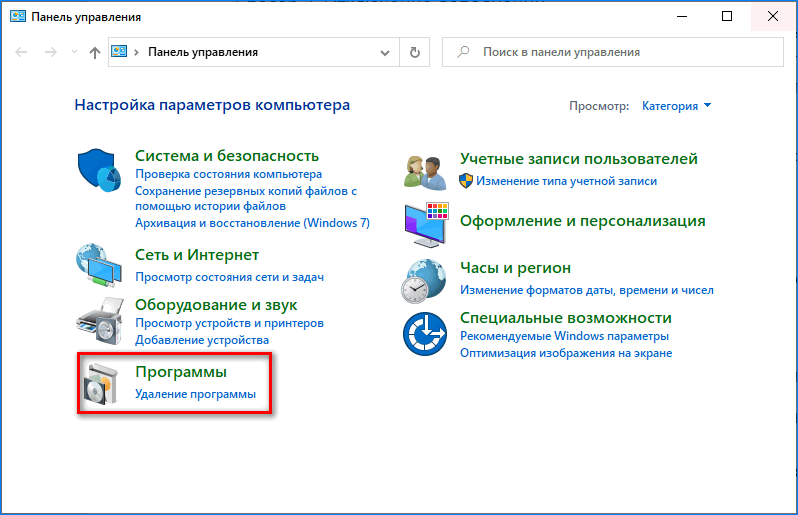The image size is (798, 515).
Task: Click the Control Panel icon in title bar
Action: [18, 16]
